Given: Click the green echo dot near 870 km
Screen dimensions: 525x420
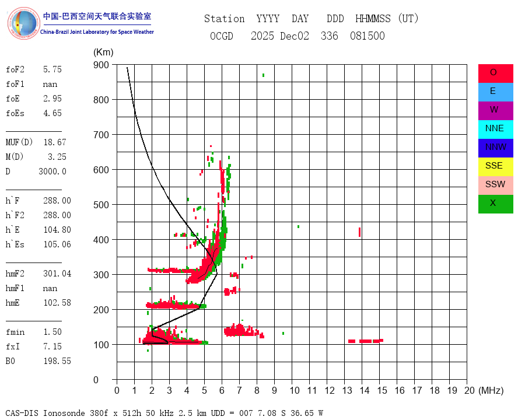Looking at the screenshot, I should 264,75.
